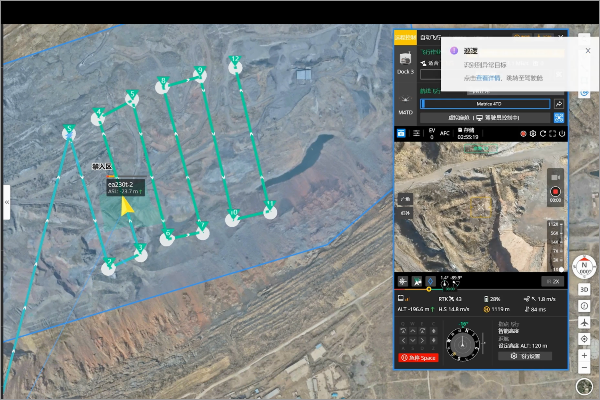Screen dimensions: 600x400
Task: Click the share arrow beside Matrice 4TD
Action: pyautogui.click(x=559, y=104)
